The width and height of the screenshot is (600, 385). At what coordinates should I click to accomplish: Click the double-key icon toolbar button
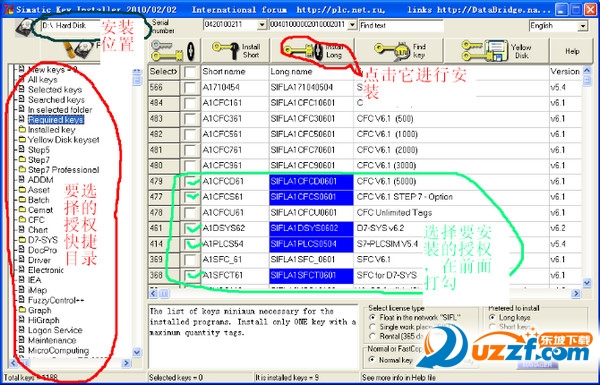174,51
